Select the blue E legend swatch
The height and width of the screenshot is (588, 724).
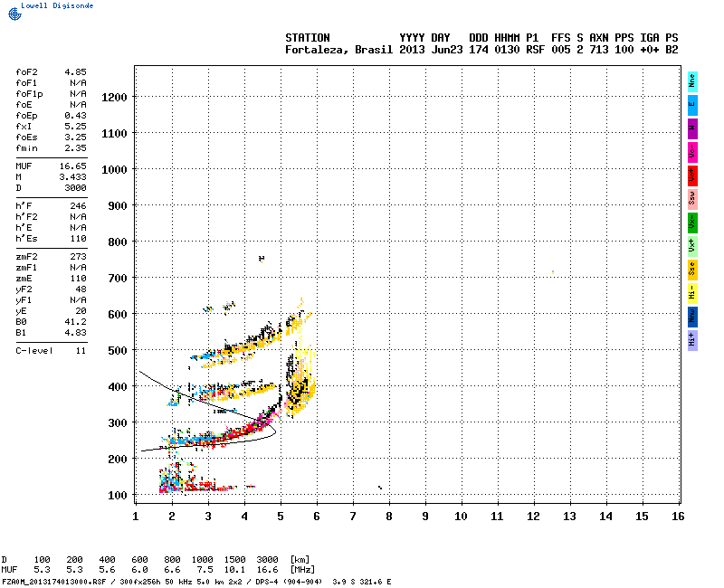(x=692, y=105)
